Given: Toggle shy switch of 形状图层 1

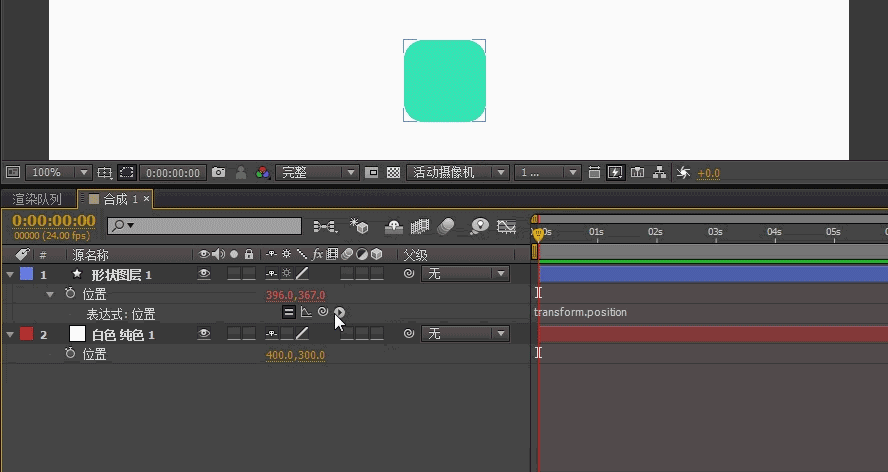Looking at the screenshot, I should [x=272, y=274].
